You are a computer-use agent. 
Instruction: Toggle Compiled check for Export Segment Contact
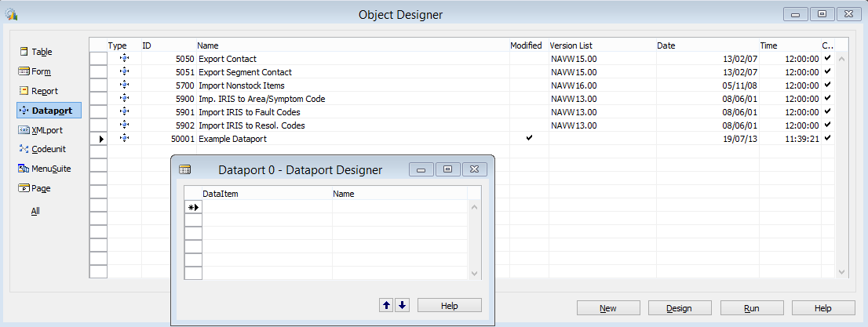tap(828, 71)
